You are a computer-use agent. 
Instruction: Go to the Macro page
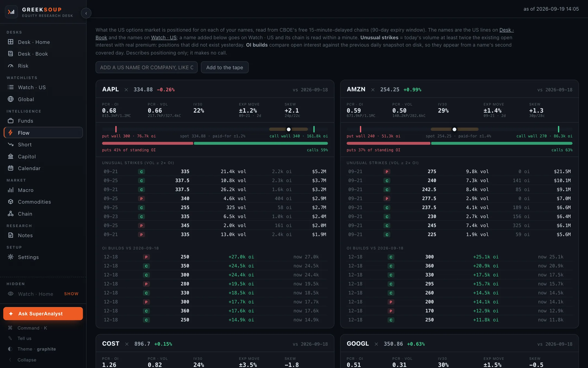pos(43,190)
